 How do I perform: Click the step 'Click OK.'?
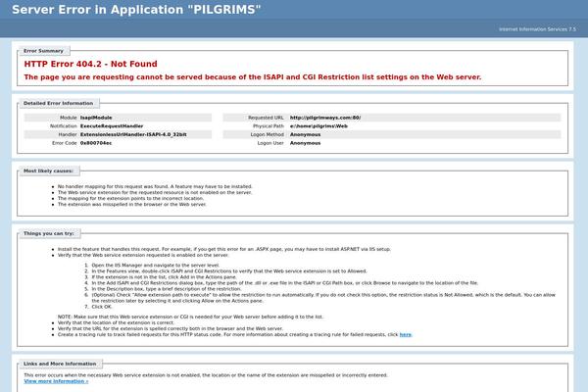pyautogui.click(x=102, y=307)
